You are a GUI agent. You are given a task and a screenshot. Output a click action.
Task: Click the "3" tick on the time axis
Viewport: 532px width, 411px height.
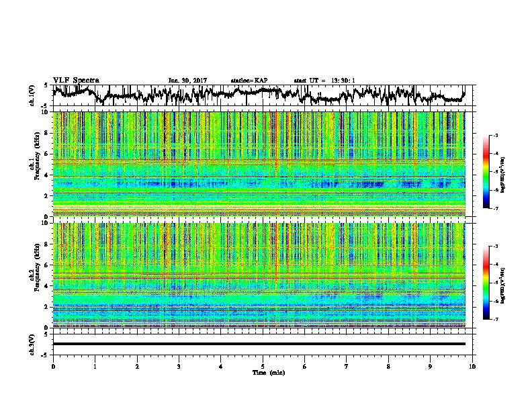tap(179, 367)
